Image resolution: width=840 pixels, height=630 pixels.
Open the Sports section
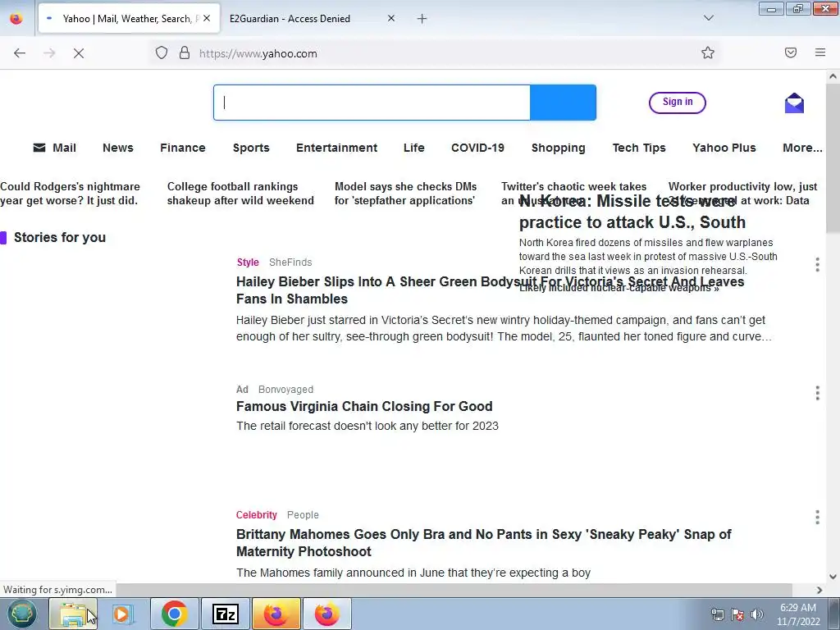point(251,148)
